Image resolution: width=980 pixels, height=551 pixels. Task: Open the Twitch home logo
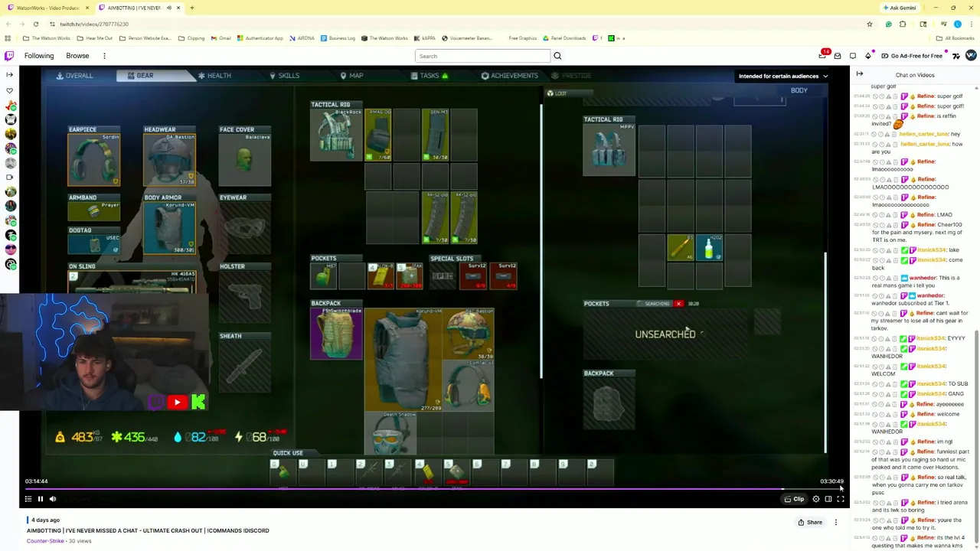(x=9, y=56)
